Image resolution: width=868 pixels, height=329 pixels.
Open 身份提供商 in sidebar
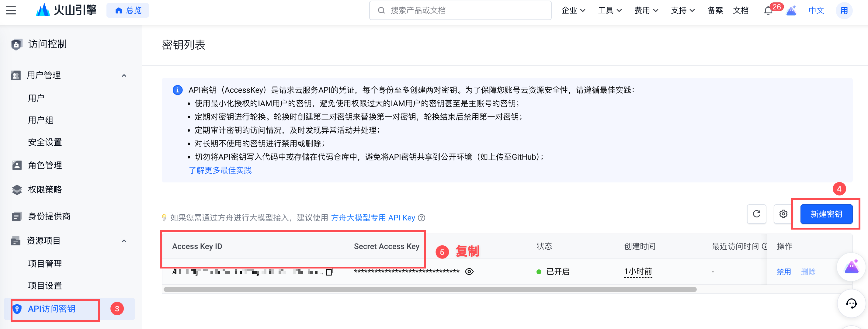point(49,216)
